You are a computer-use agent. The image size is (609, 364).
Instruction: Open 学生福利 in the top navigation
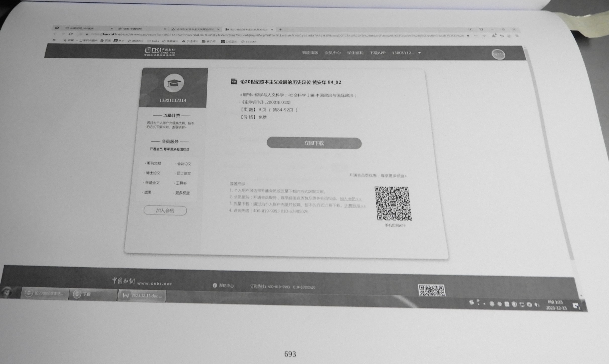355,53
